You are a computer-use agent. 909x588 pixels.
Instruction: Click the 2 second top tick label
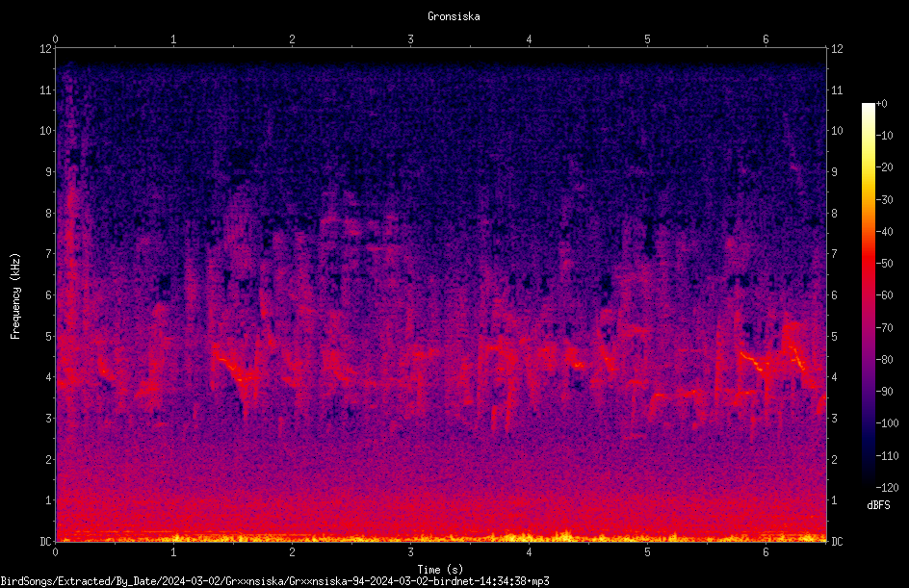tap(292, 39)
